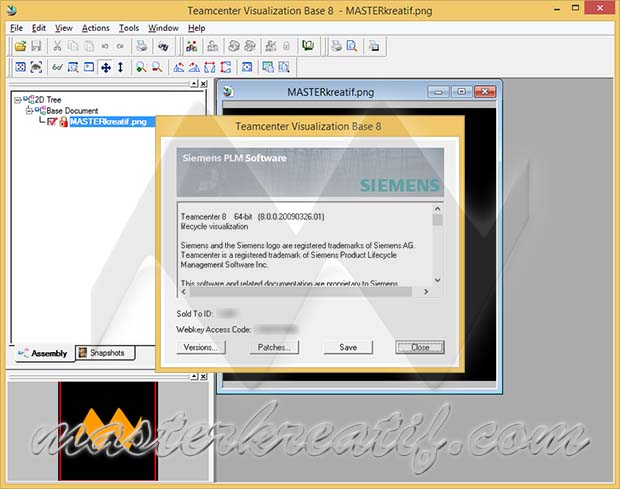The height and width of the screenshot is (489, 620).
Task: Click the Close button in the dialog
Action: click(x=420, y=347)
